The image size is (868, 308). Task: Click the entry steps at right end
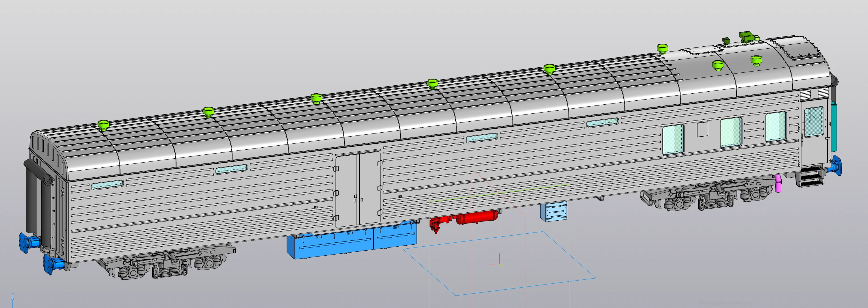point(810,177)
